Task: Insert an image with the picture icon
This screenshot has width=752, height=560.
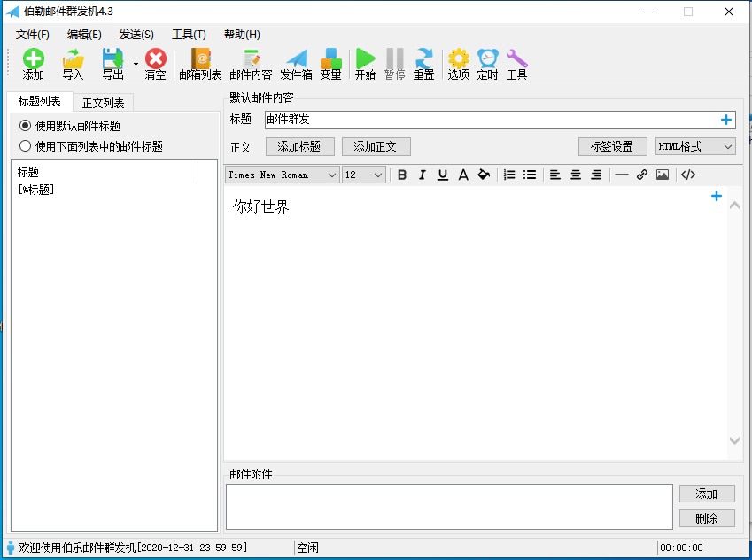Action: point(663,175)
